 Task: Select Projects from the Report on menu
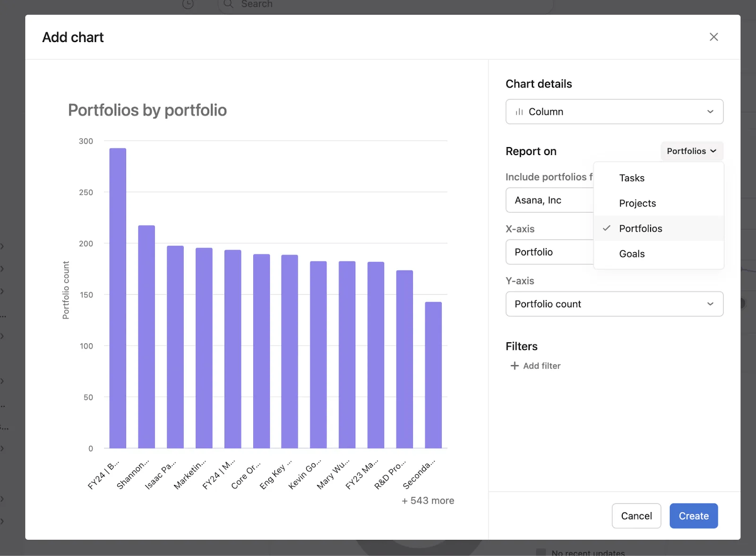click(637, 203)
